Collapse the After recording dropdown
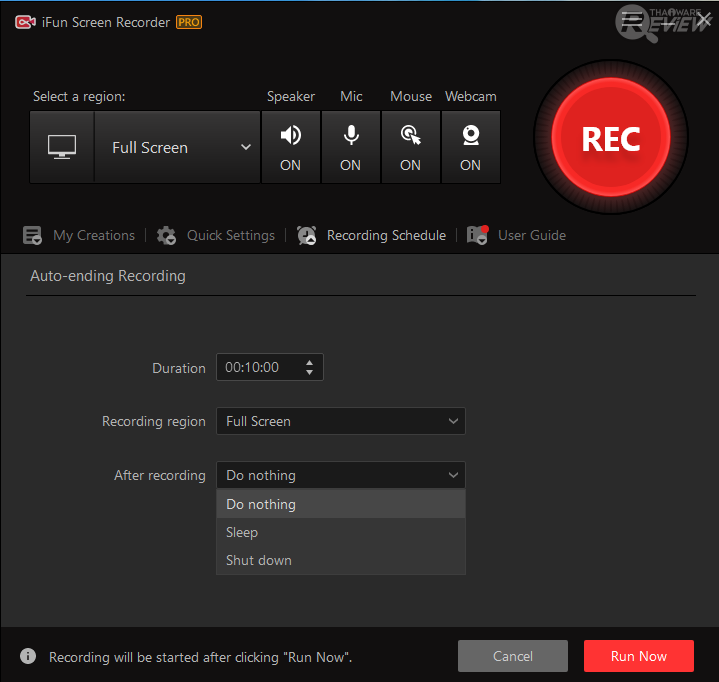The image size is (719, 682). [x=341, y=475]
